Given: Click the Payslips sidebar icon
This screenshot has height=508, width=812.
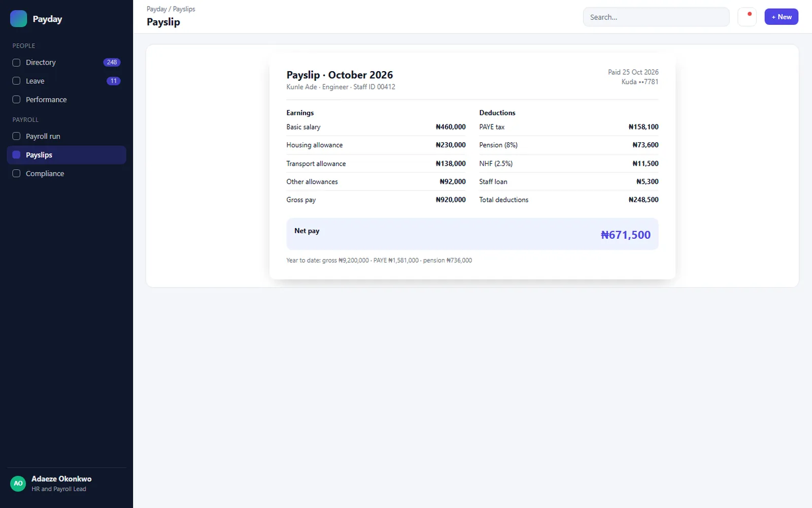Looking at the screenshot, I should [16, 155].
